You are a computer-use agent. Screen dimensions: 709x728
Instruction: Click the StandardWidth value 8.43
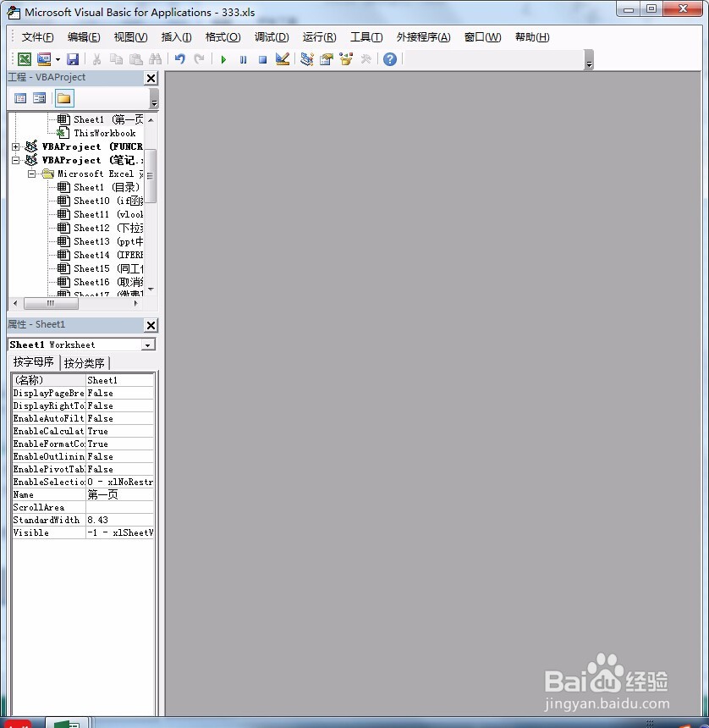pos(119,520)
